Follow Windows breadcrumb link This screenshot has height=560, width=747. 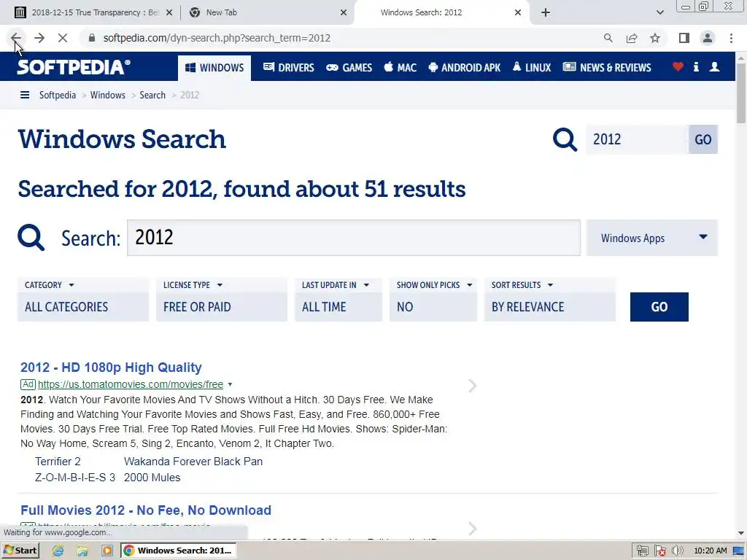[x=108, y=95]
